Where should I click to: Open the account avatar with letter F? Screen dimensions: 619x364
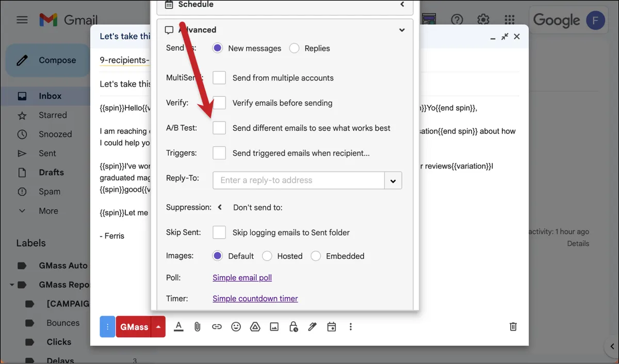click(x=595, y=20)
